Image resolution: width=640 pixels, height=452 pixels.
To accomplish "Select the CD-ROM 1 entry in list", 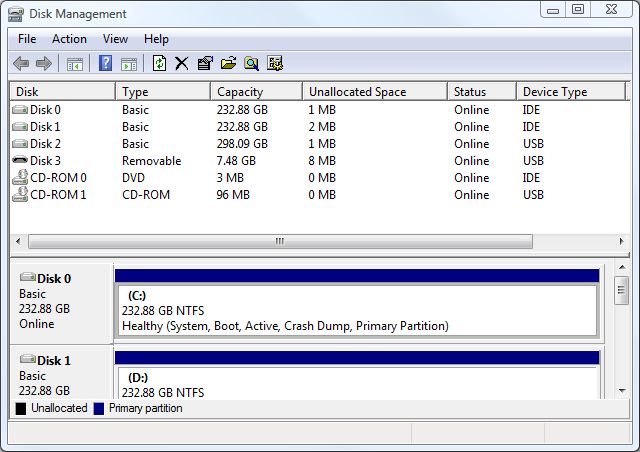I will tap(57, 195).
